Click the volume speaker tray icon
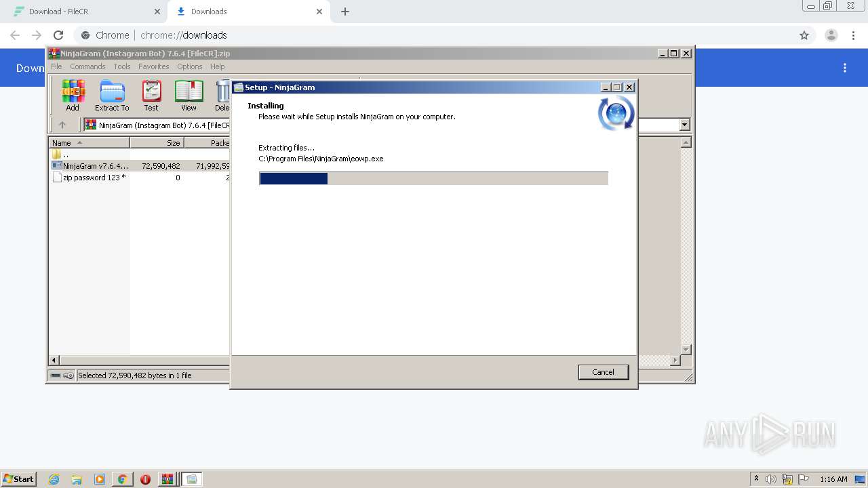Viewport: 868px width, 488px height. tap(771, 479)
